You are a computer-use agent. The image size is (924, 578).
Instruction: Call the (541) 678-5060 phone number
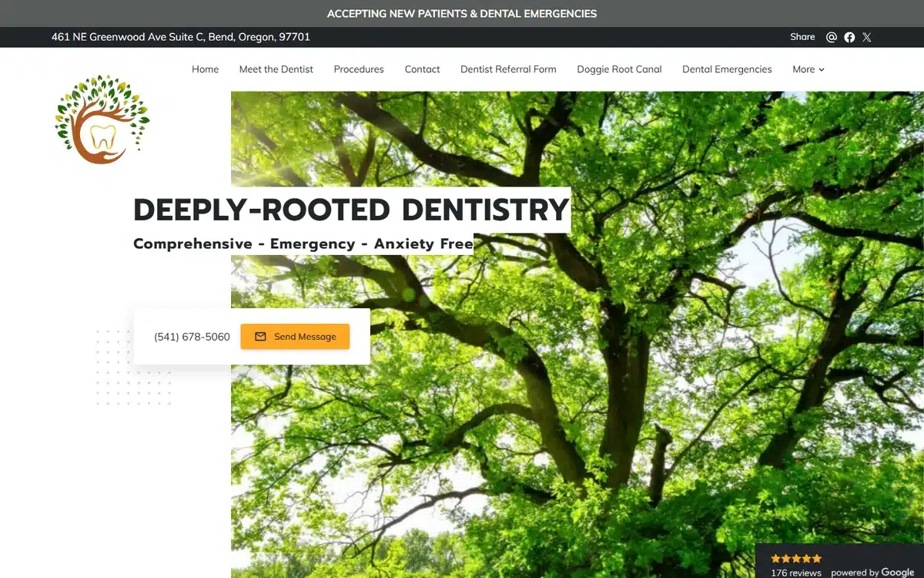coord(192,337)
